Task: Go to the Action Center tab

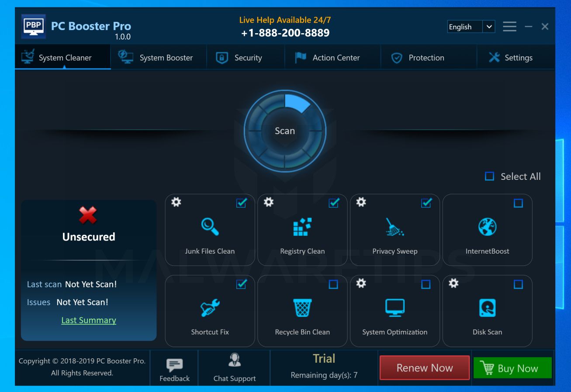Action: point(333,57)
